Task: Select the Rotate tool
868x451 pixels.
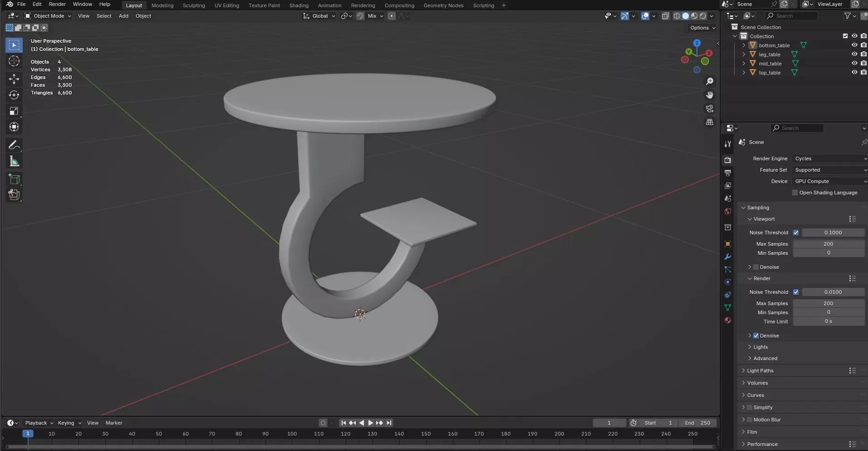Action: point(14,95)
